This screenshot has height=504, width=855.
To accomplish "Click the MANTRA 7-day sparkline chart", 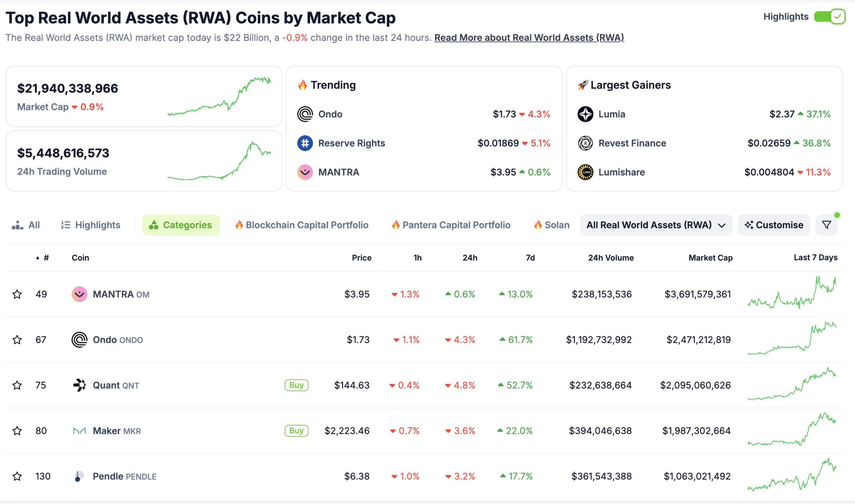I will [792, 293].
